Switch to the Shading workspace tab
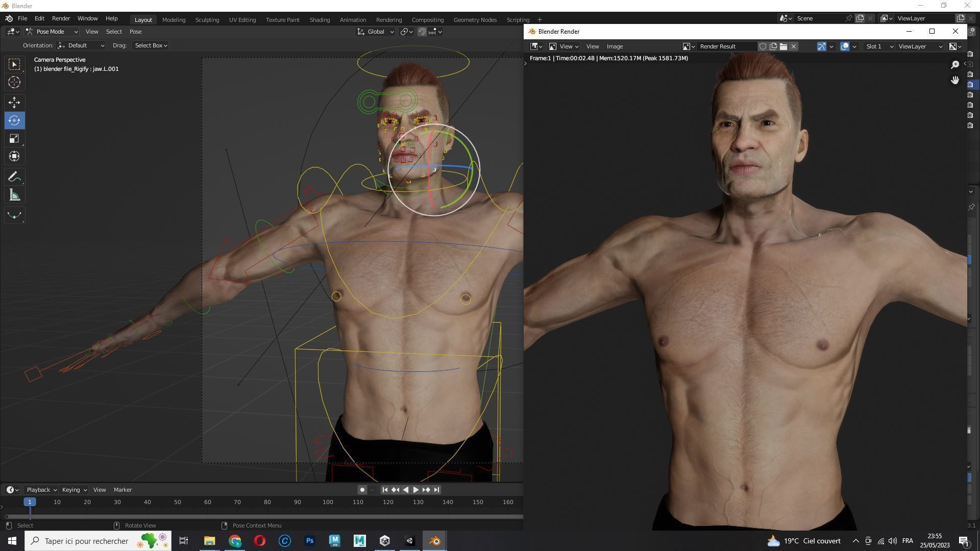Image resolution: width=980 pixels, height=551 pixels. tap(320, 19)
